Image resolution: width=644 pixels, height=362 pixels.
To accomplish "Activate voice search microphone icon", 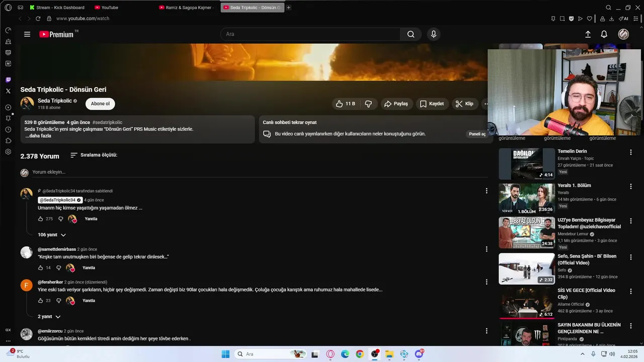I will [x=433, y=34].
